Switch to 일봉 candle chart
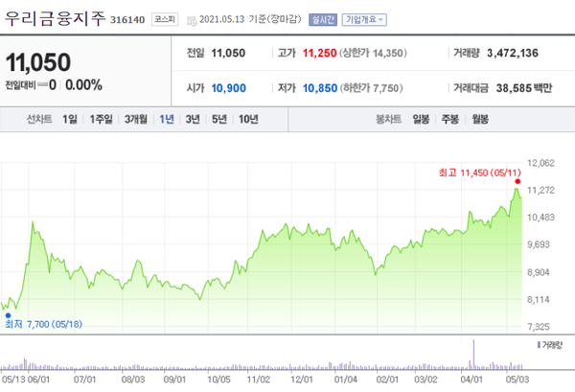Image resolution: width=575 pixels, height=392 pixels. [x=421, y=119]
